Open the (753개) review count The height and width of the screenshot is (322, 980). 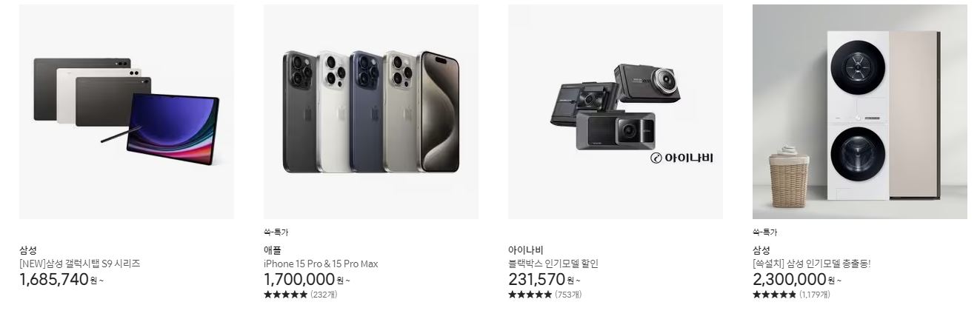point(568,295)
